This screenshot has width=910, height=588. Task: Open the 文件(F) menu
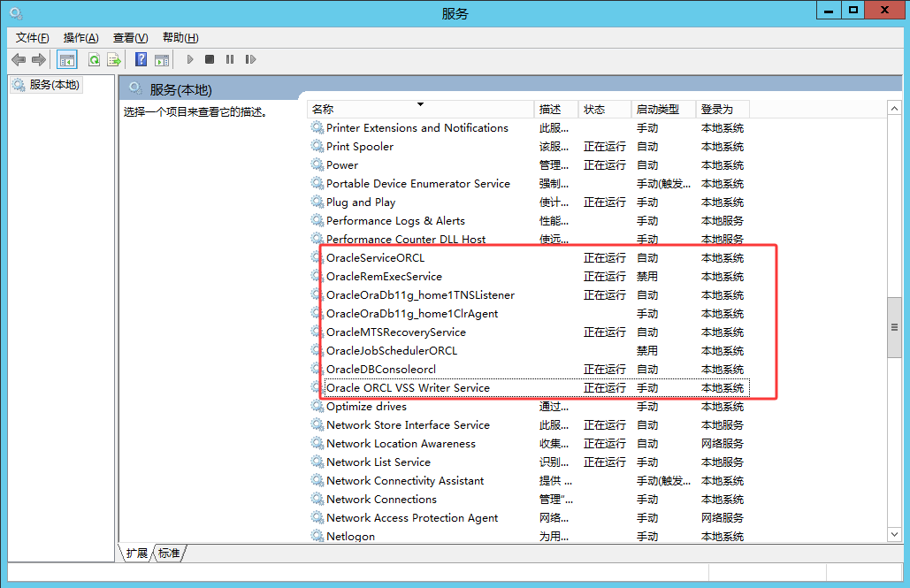[x=32, y=38]
